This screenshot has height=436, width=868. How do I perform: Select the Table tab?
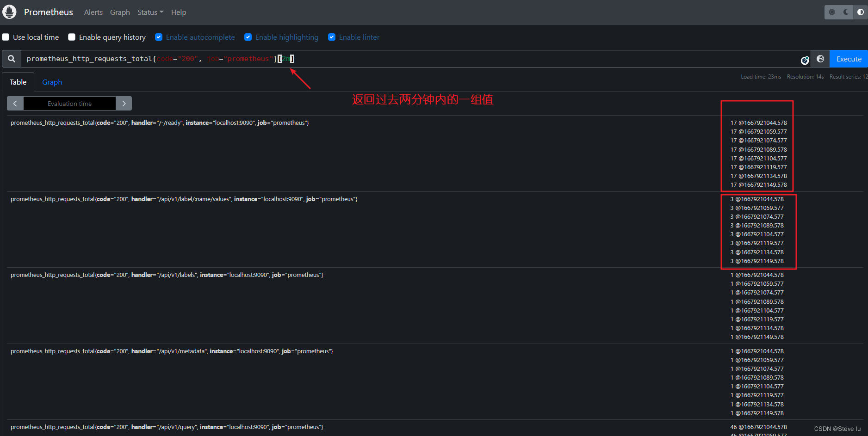pyautogui.click(x=18, y=82)
